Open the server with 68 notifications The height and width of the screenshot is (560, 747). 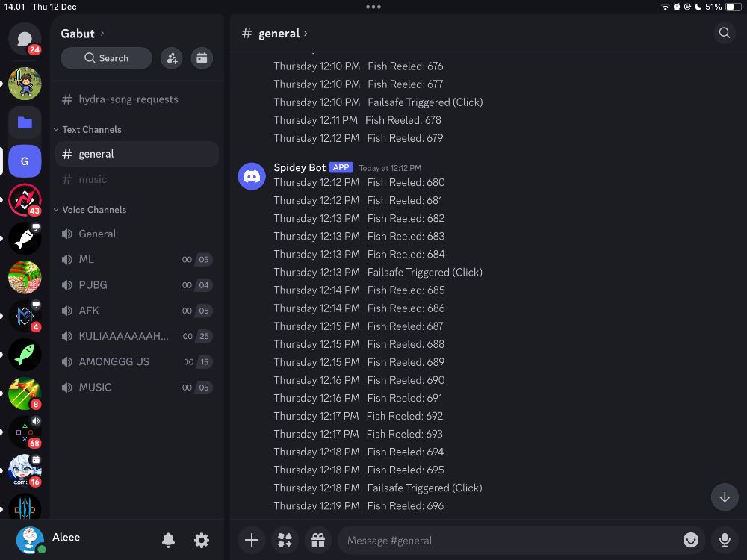[25, 432]
